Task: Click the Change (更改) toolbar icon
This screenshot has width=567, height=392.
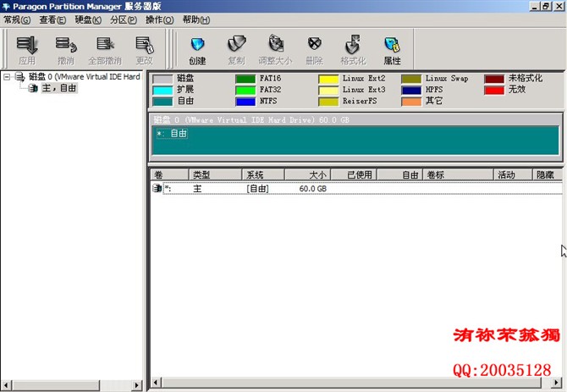Action: [145, 45]
